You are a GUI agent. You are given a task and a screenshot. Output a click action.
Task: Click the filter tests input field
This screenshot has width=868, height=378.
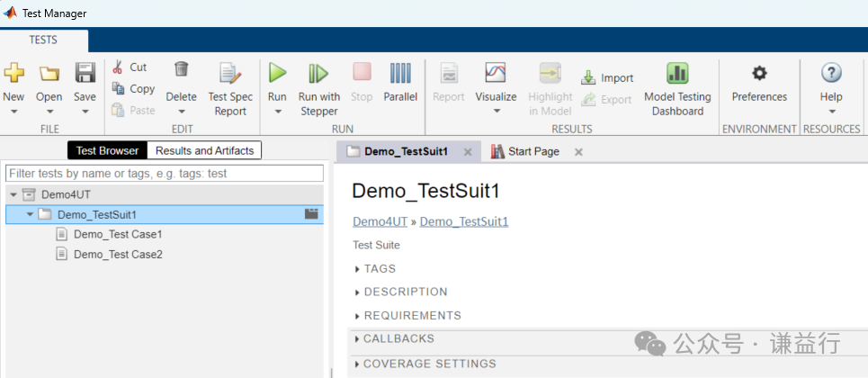(x=165, y=174)
